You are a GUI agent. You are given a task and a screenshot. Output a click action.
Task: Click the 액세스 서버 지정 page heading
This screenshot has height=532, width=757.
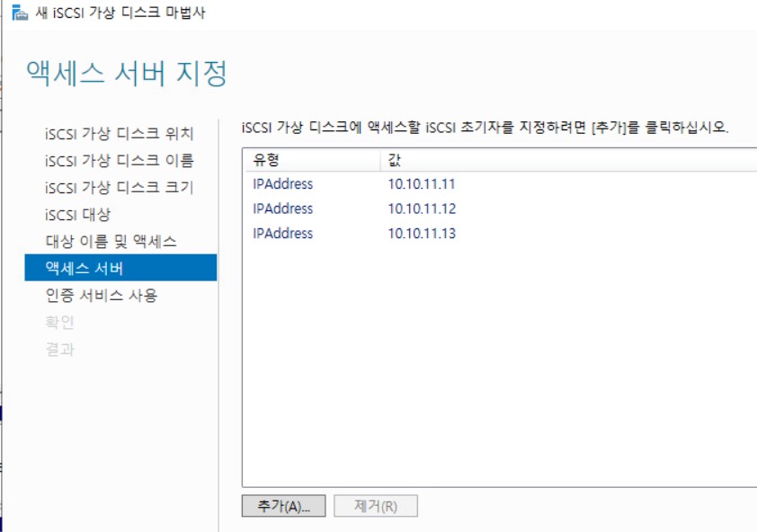pyautogui.click(x=127, y=74)
